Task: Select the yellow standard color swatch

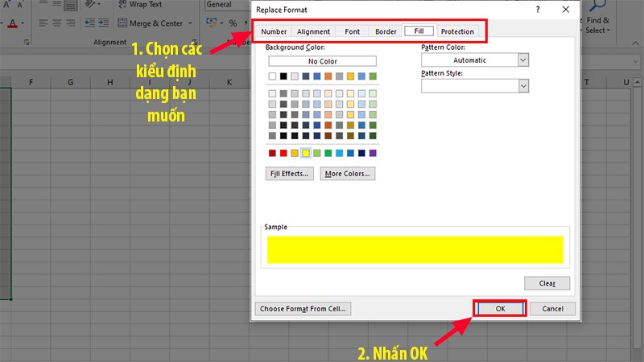Action: tap(306, 153)
